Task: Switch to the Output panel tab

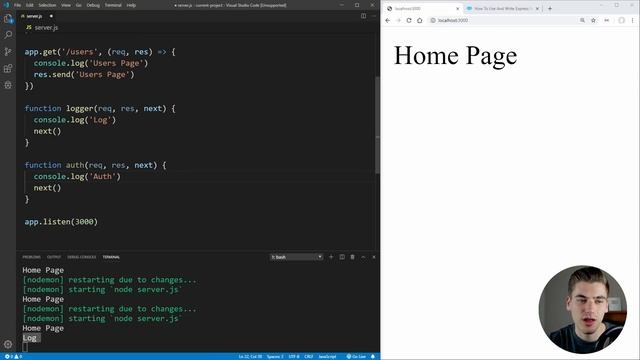Action: pos(53,257)
